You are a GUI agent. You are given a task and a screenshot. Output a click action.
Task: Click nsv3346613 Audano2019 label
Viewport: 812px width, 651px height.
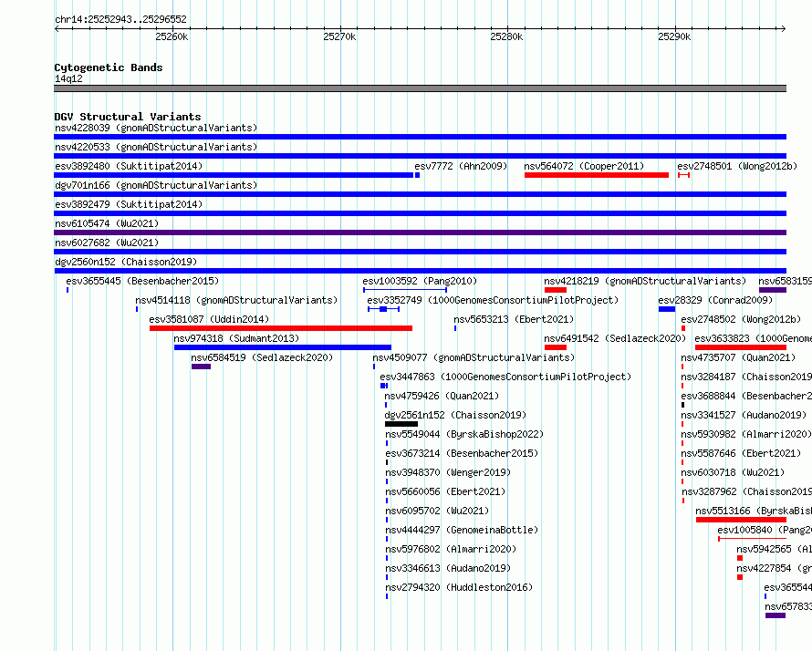coord(448,568)
